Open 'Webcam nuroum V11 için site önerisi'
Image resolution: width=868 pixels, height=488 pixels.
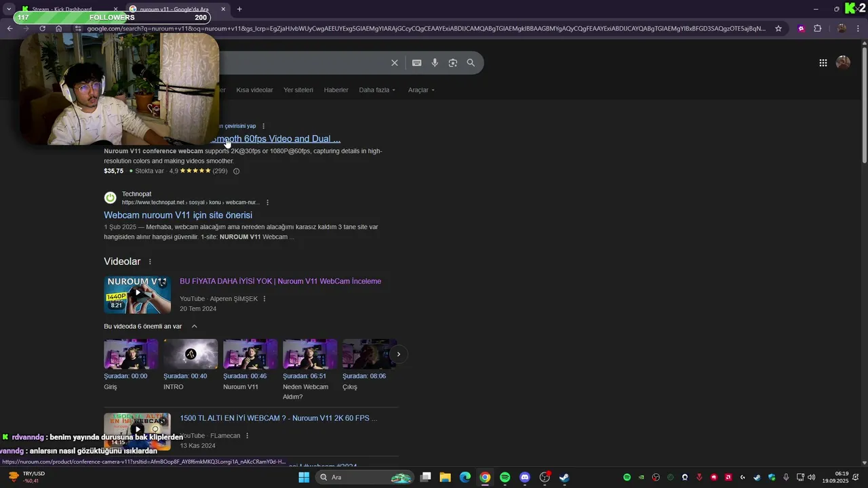178,215
